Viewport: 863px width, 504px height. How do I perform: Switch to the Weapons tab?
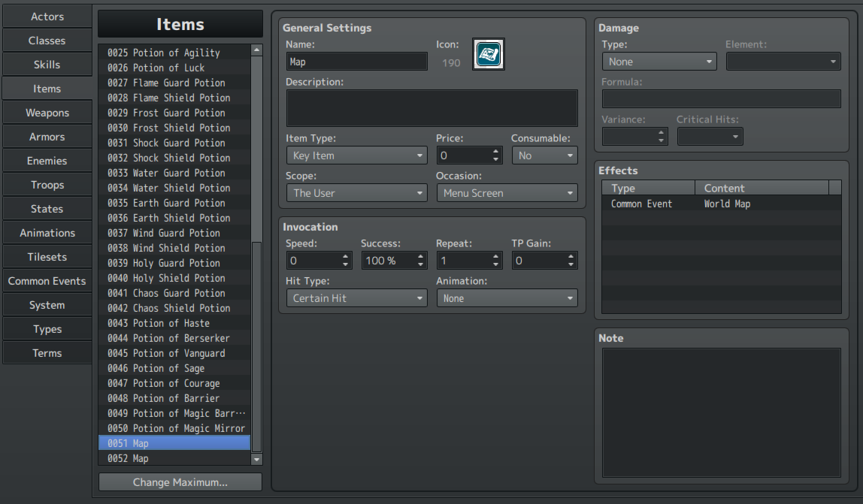47,113
